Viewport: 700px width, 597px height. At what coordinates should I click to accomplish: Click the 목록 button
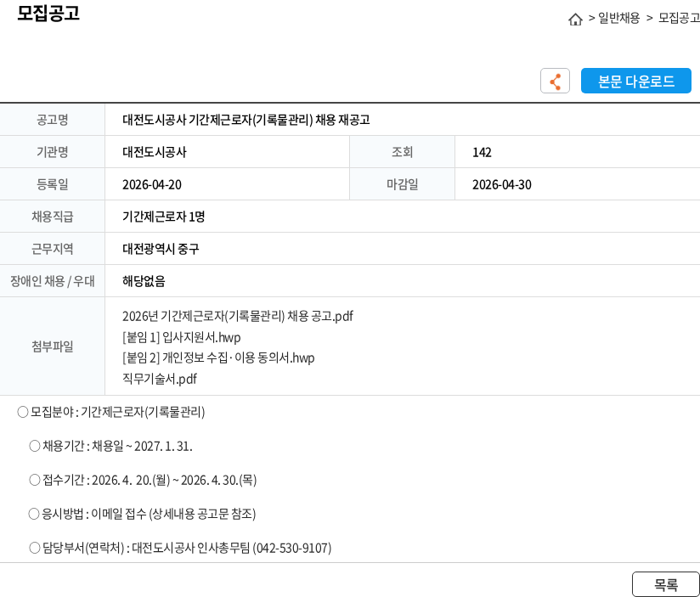(666, 584)
